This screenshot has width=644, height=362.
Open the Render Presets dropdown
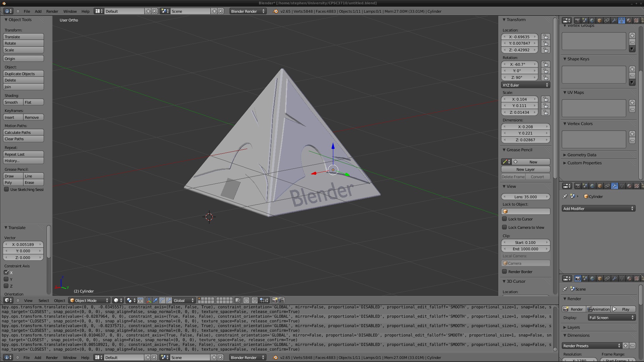[592, 346]
